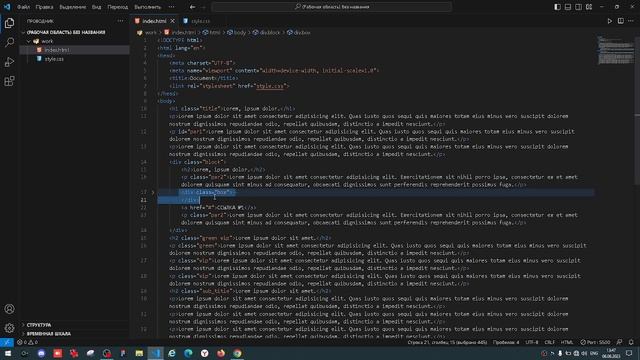Viewport: 640px width, 360px height.
Task: Open the Вид menu
Action: point(96,7)
